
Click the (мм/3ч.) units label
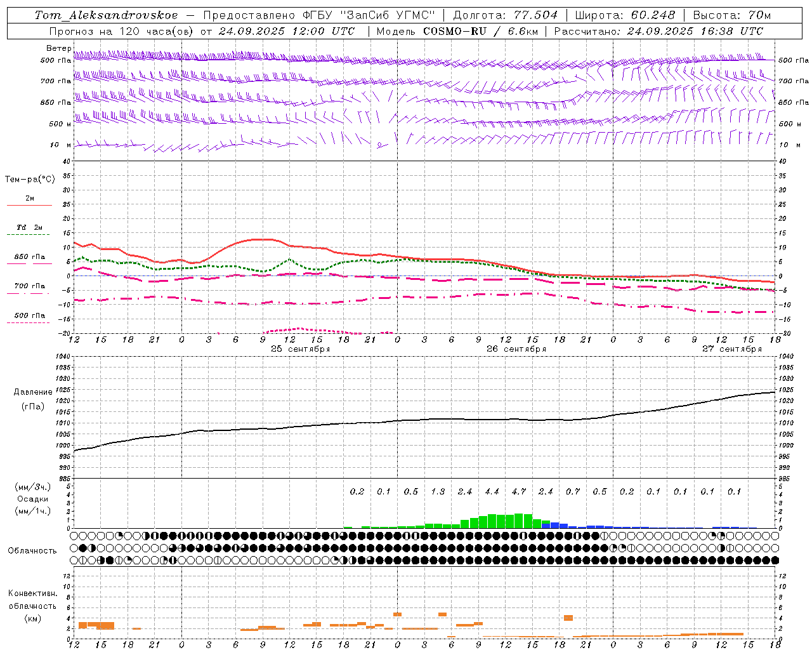32,487
